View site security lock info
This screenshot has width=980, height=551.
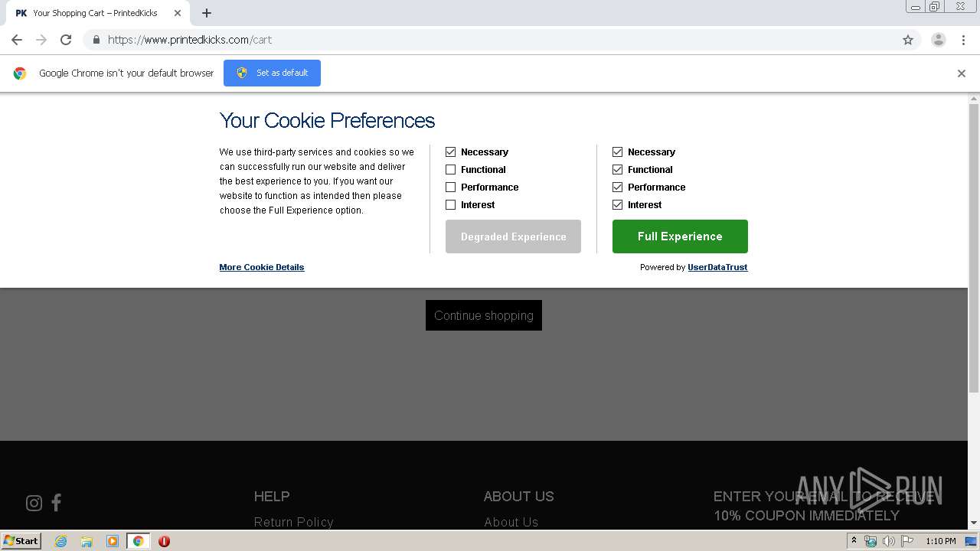[96, 40]
